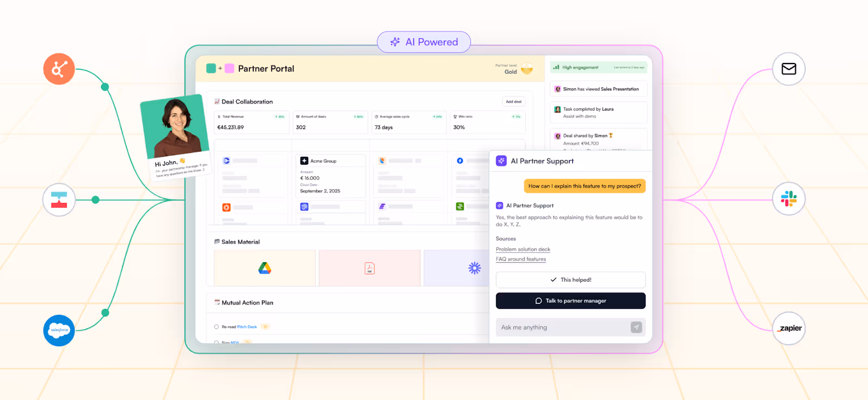Click the green square logo in Partner Portal header
The width and height of the screenshot is (868, 400).
211,68
